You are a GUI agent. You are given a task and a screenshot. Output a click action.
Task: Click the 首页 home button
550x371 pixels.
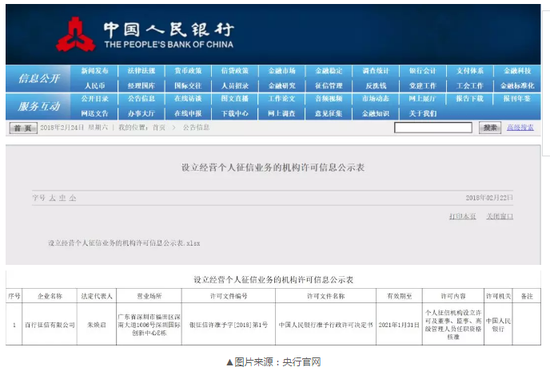(x=23, y=128)
